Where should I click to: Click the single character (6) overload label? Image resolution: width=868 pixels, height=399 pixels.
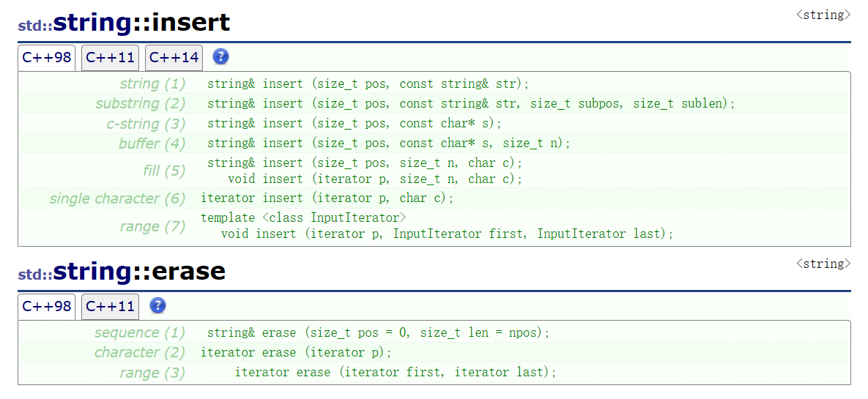[x=118, y=198]
